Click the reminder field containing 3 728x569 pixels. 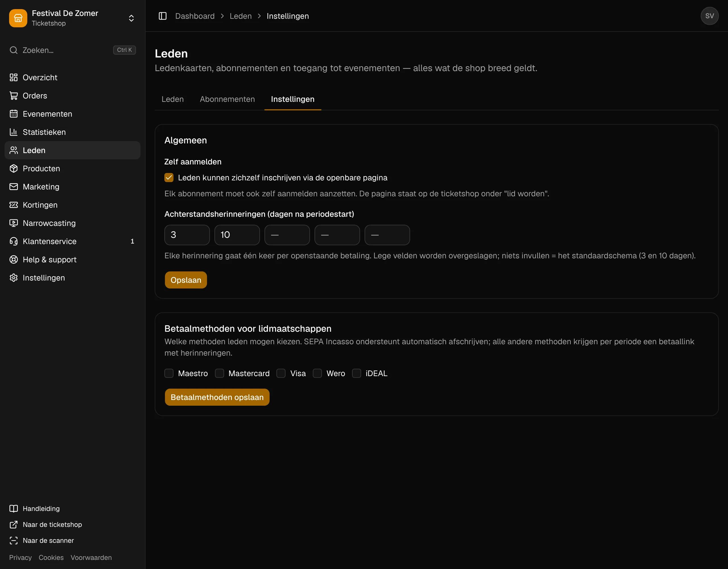point(187,235)
